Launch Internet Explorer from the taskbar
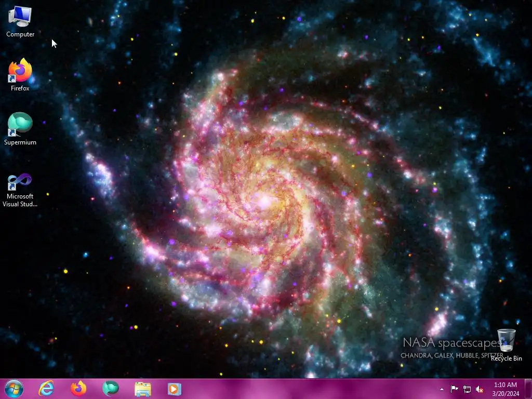This screenshot has width=532, height=399. point(46,389)
